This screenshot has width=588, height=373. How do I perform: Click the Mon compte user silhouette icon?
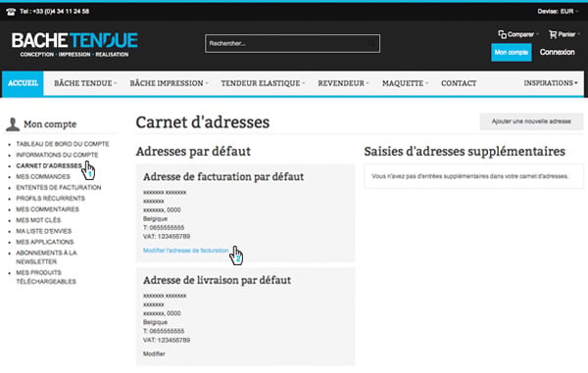coord(13,124)
